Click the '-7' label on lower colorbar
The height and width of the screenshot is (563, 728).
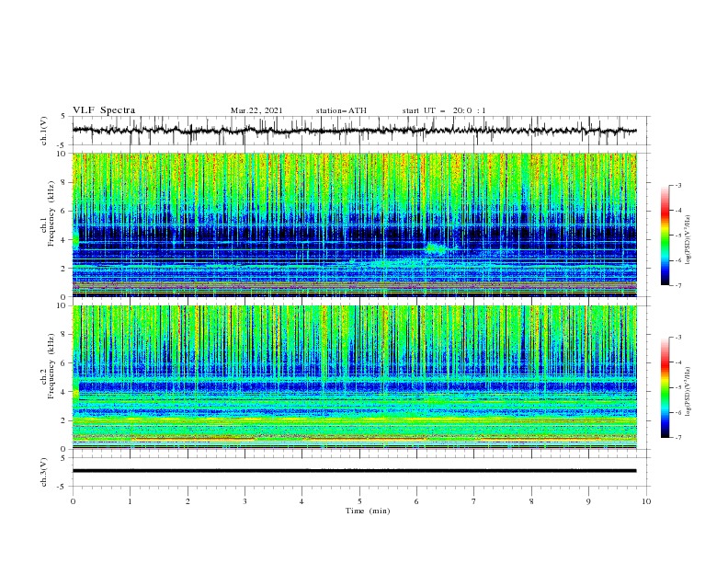[x=677, y=437]
